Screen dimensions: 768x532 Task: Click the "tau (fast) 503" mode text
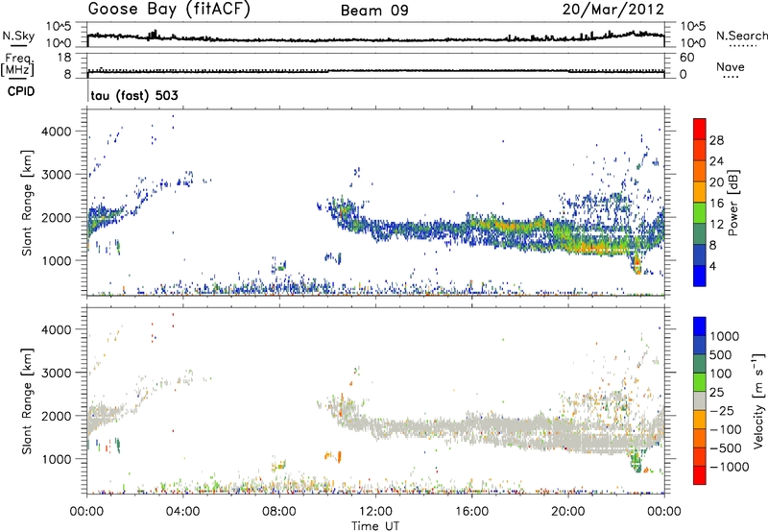pos(134,95)
